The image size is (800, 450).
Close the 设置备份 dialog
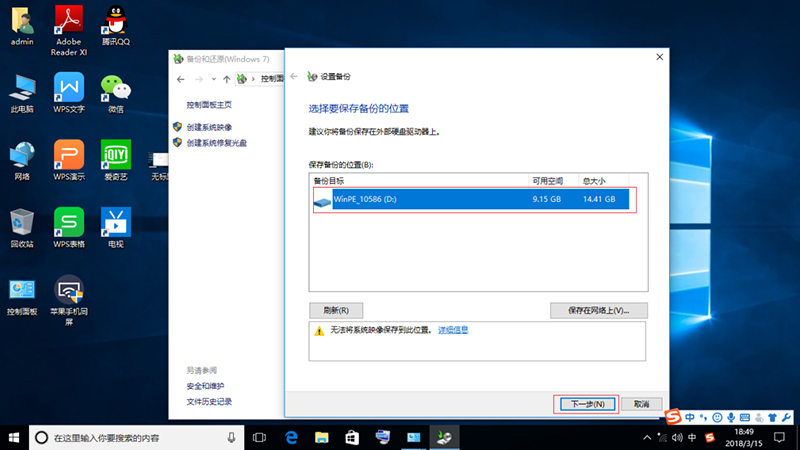(x=659, y=57)
